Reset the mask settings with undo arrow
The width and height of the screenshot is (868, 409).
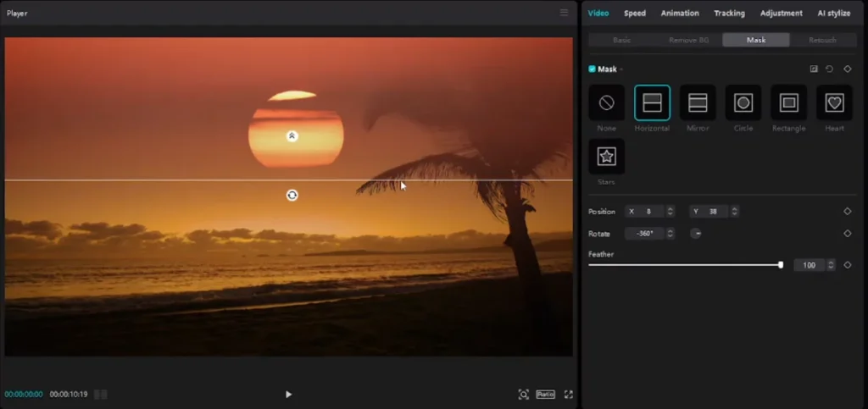(x=829, y=69)
